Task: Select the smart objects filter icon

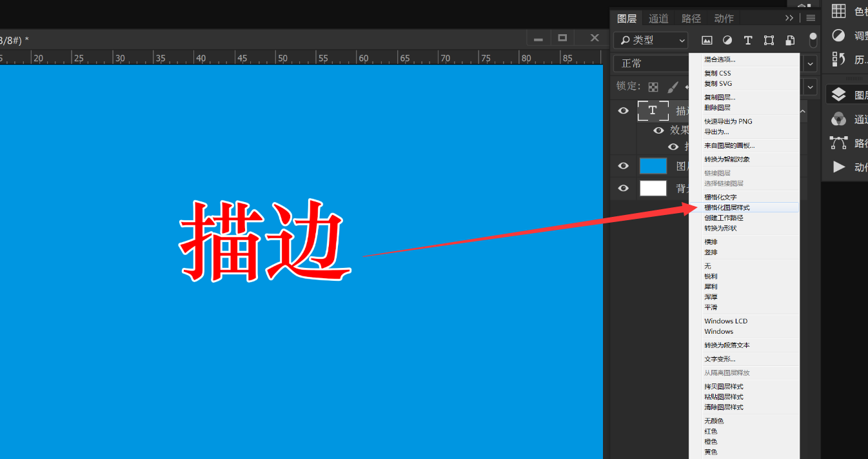Action: click(789, 40)
